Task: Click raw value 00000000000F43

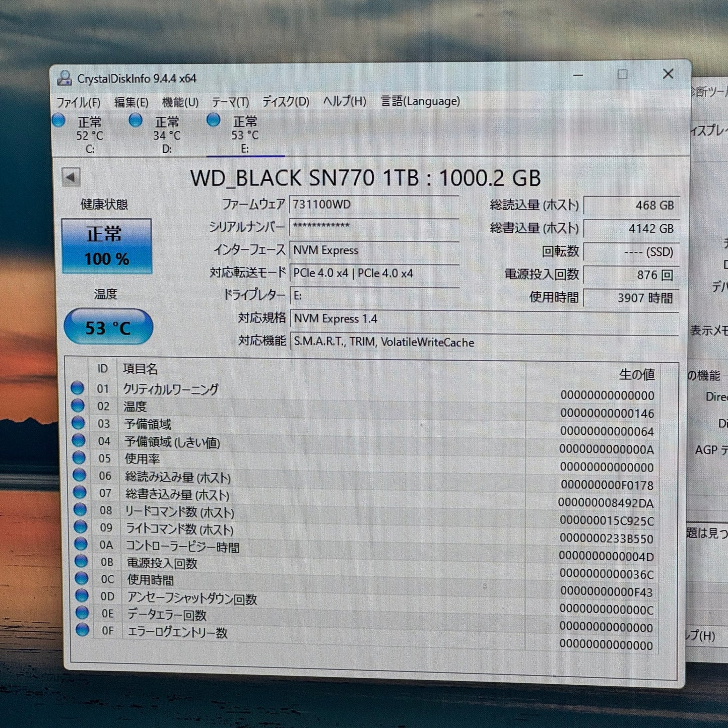Action: click(x=606, y=592)
